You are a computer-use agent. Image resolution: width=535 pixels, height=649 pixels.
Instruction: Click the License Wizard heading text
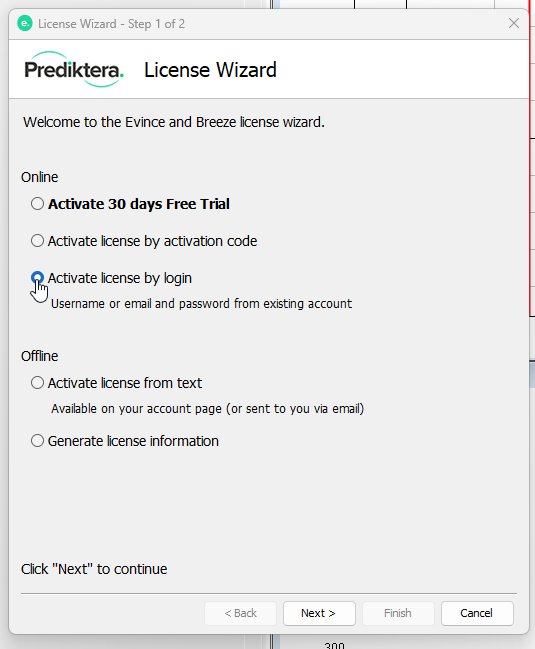(210, 70)
